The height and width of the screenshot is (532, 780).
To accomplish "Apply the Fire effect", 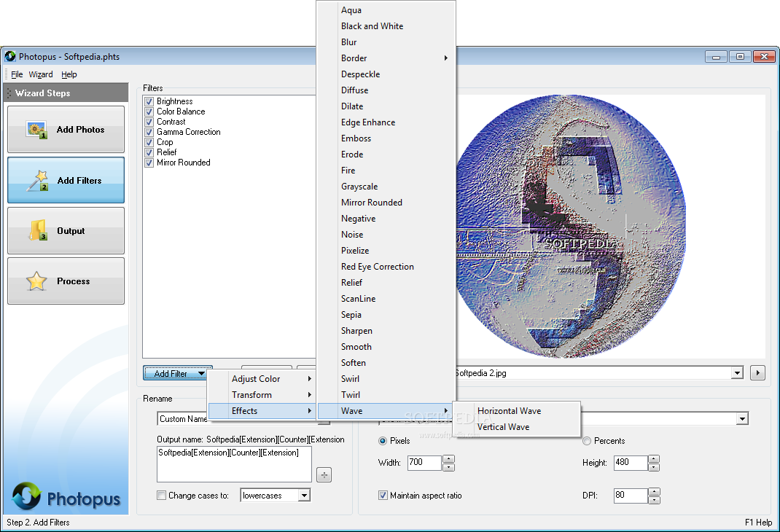I will pos(386,171).
